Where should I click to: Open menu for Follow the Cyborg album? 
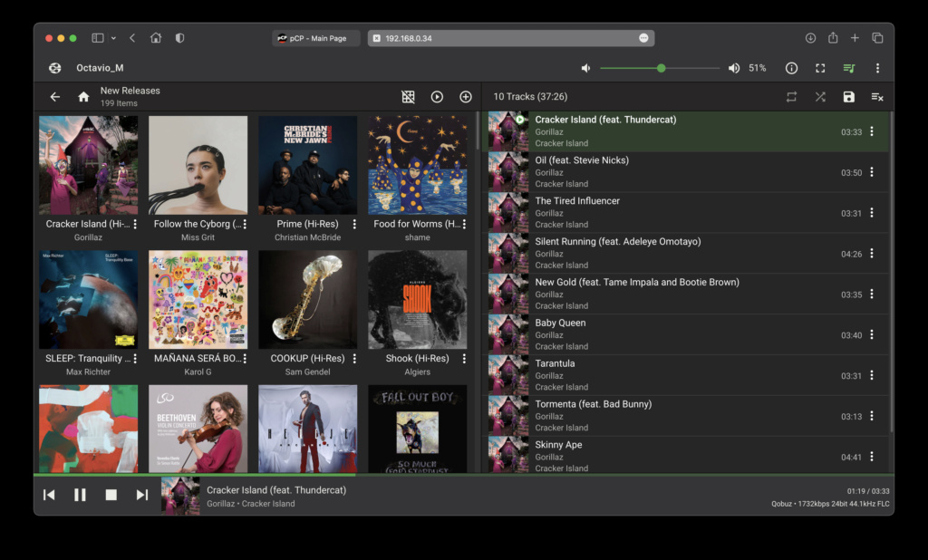click(x=245, y=224)
